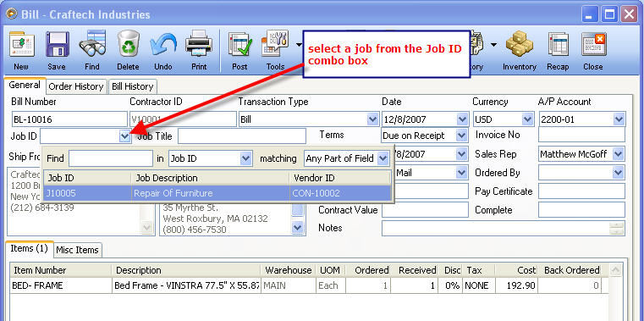Click the Pay Certificate input field
644x321 pixels.
point(581,191)
